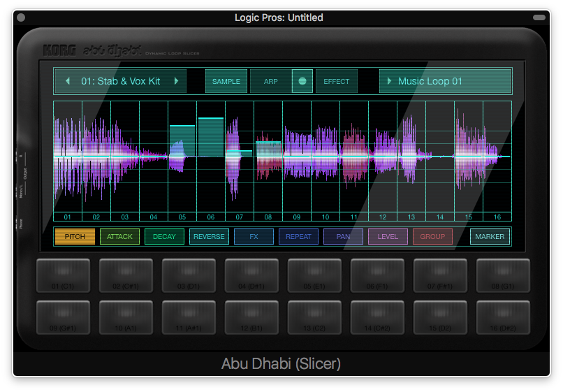
Task: Click the arrow beside Music Loop 01
Action: pos(389,81)
